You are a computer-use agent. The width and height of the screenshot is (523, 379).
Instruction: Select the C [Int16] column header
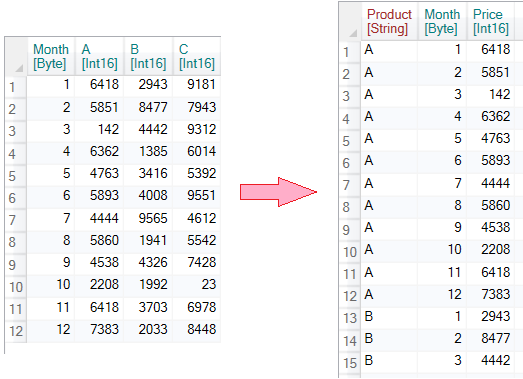click(197, 56)
